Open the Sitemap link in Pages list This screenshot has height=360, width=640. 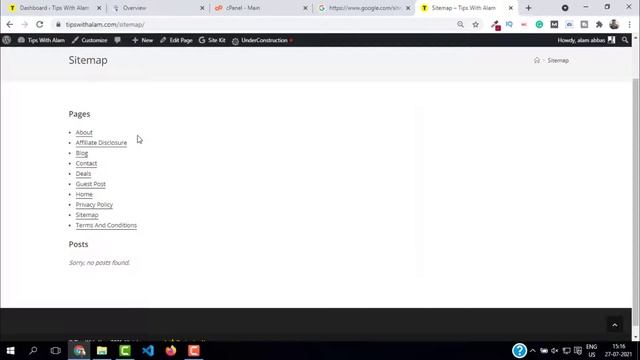87,215
